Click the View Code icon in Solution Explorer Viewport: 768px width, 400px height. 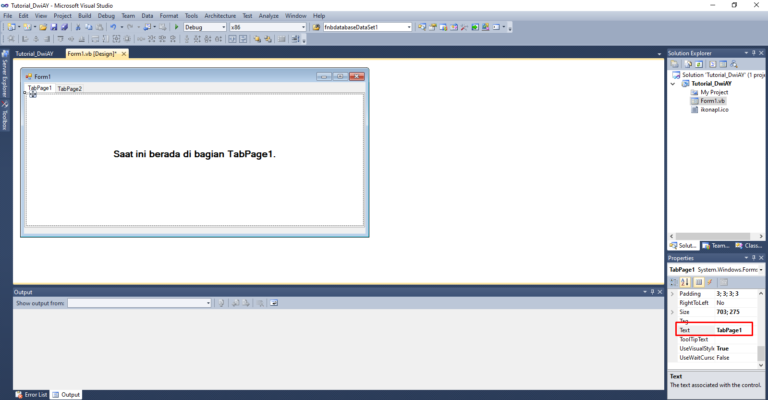point(713,64)
